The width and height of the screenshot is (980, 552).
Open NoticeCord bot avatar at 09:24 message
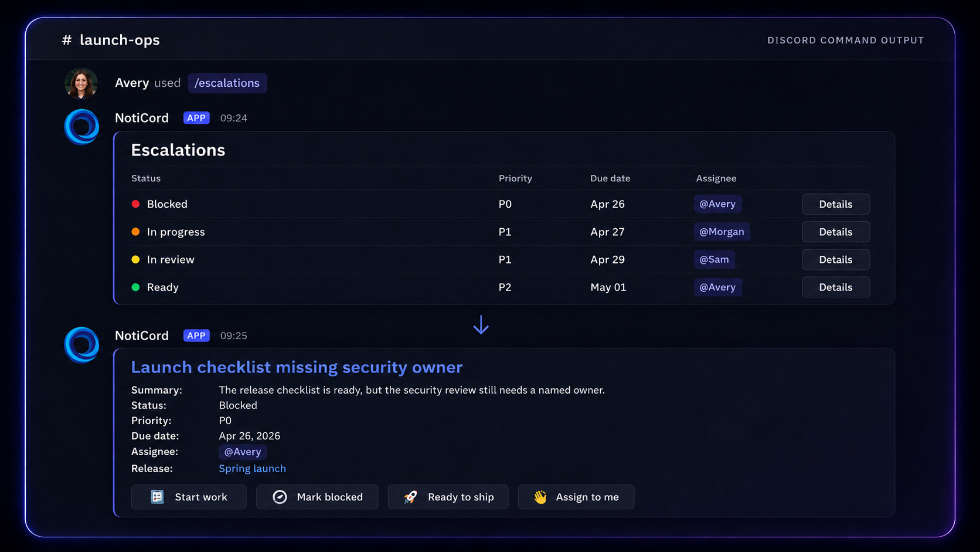pos(81,127)
